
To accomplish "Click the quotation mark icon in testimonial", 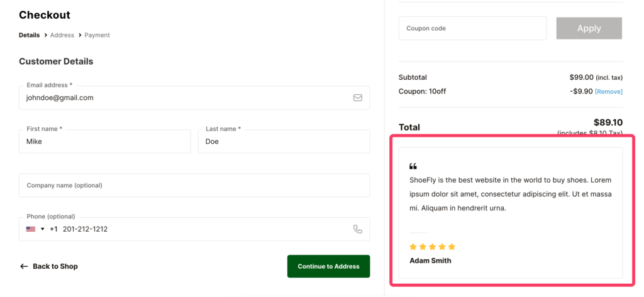I will 413,166.
